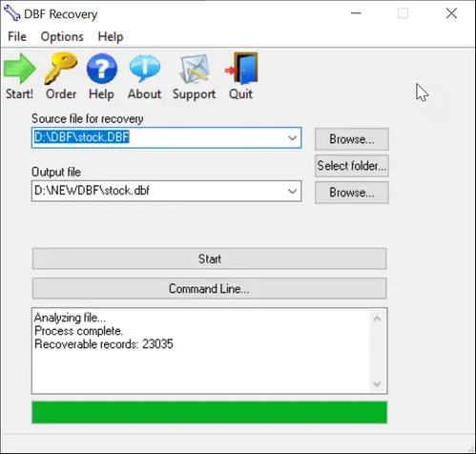This screenshot has height=454, width=476.
Task: Expand the Source file for recovery dropdown
Action: [292, 138]
